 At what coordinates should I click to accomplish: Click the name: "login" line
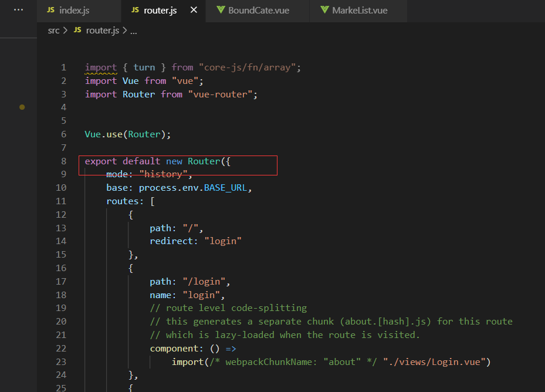187,295
